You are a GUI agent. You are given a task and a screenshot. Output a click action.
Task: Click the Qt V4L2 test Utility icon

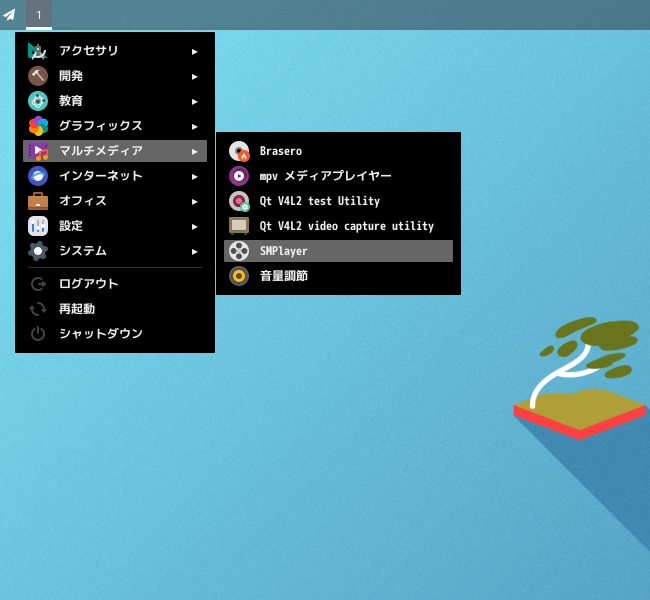tap(239, 201)
